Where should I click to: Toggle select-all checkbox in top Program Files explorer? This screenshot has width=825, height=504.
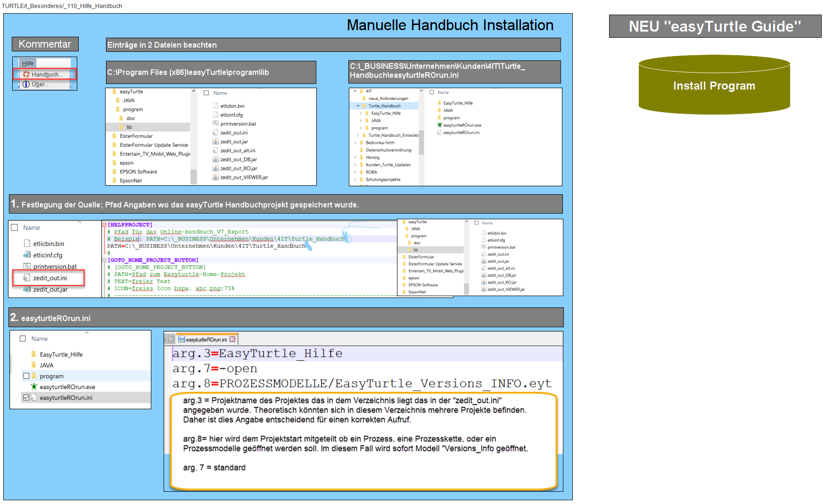coord(206,93)
